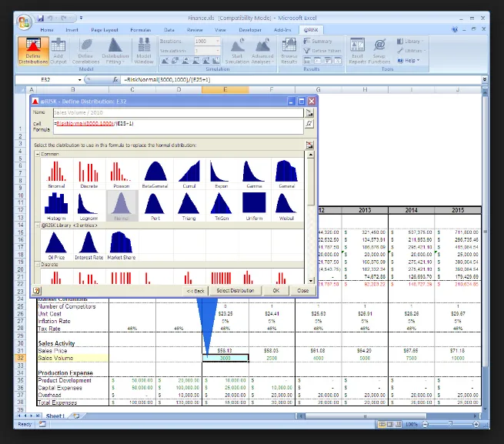Click the Define Distributions ribbon button
This screenshot has height=444, width=504.
(x=33, y=51)
